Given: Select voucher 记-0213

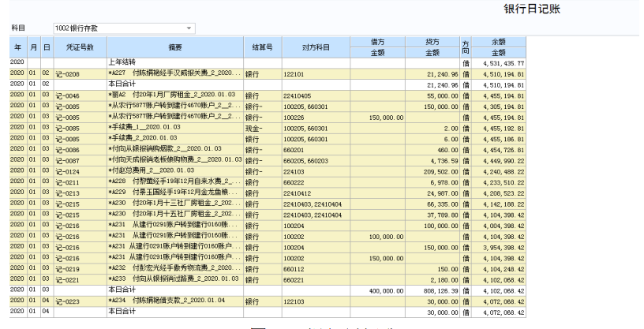Looking at the screenshot, I should (80, 193).
